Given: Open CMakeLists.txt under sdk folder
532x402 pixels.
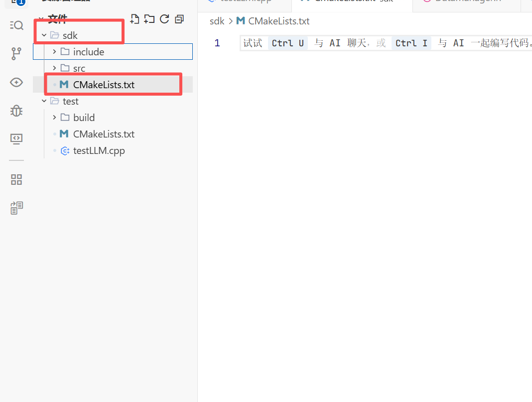Looking at the screenshot, I should [x=113, y=85].
